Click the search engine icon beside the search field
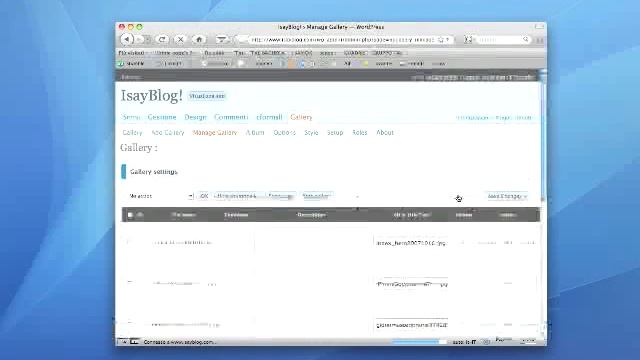 [468, 39]
